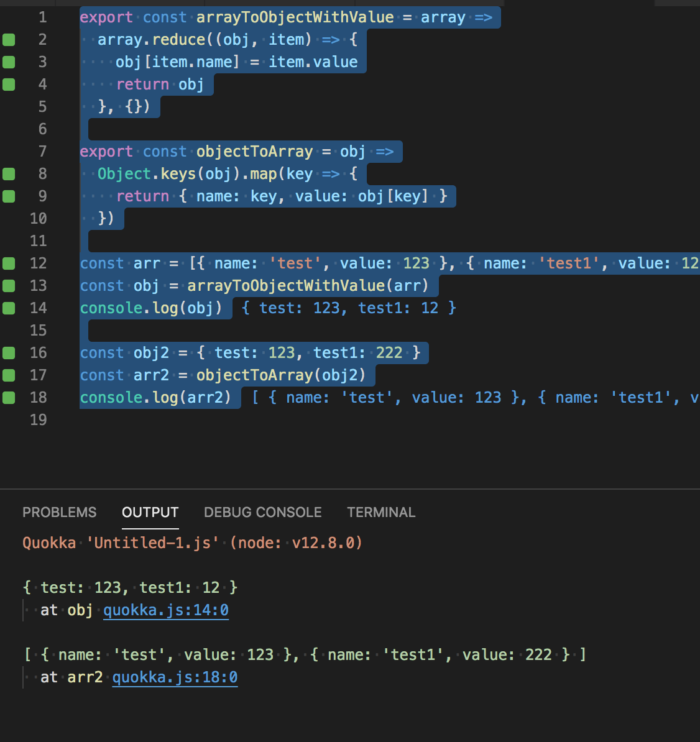Click the green Quokka coverage square on line 2
This screenshot has height=742, width=700.
tap(9, 39)
